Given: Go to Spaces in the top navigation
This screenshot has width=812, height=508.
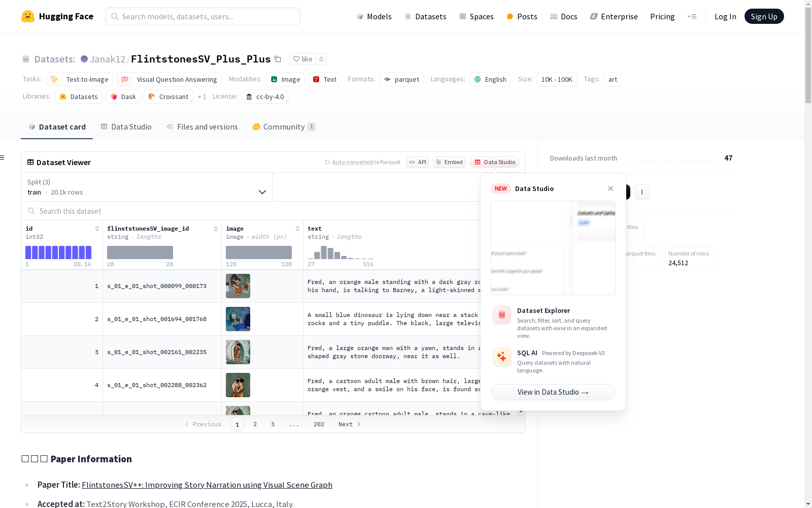Looking at the screenshot, I should point(477,16).
